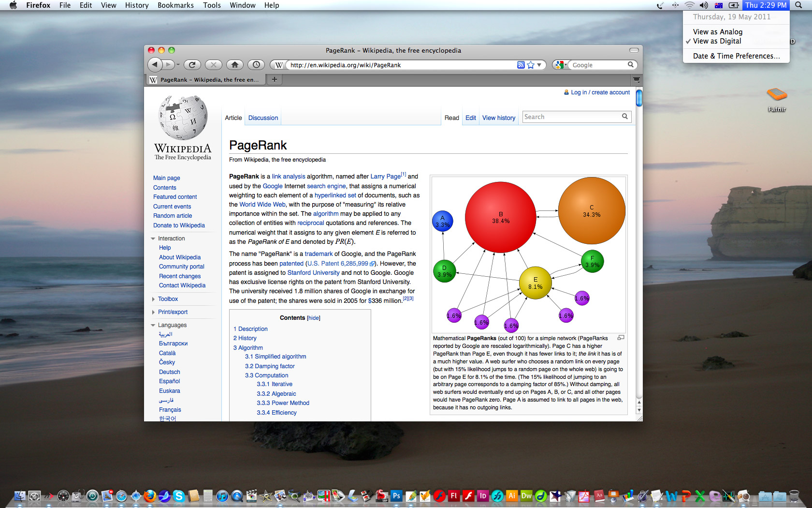Enlarge the PageRank diagram via the magnify icon
This screenshot has height=508, width=812.
coord(621,338)
